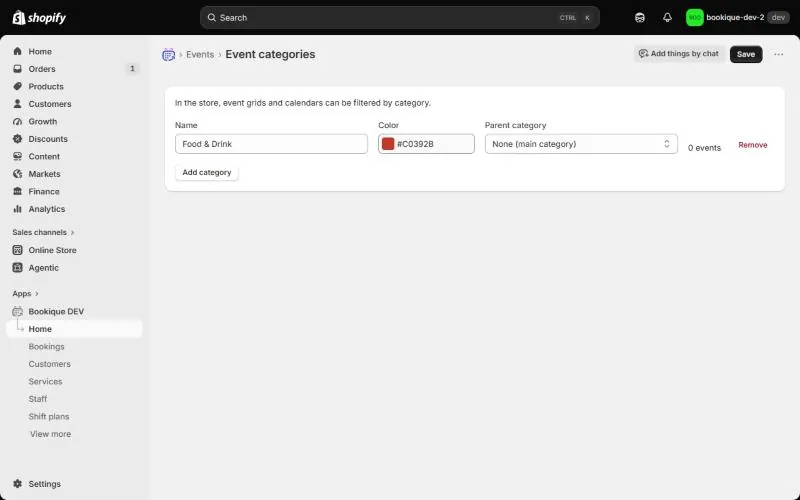Click the Add category button
The height and width of the screenshot is (500, 800).
point(207,172)
